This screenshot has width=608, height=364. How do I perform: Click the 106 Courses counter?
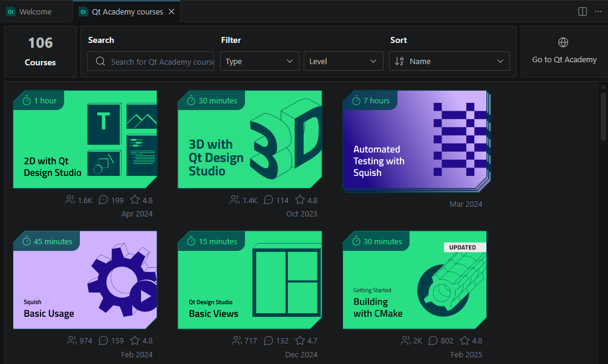[41, 51]
